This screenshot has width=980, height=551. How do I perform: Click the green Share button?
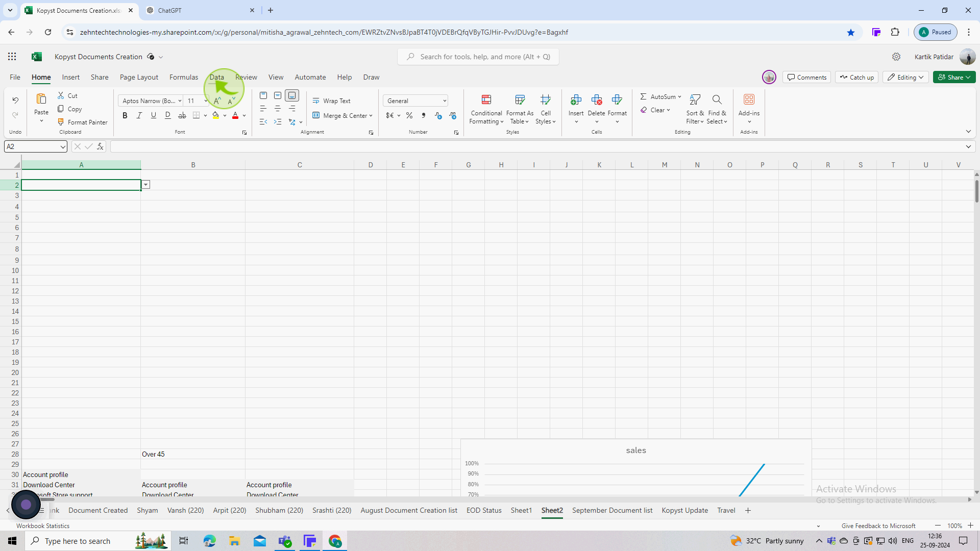[954, 77]
